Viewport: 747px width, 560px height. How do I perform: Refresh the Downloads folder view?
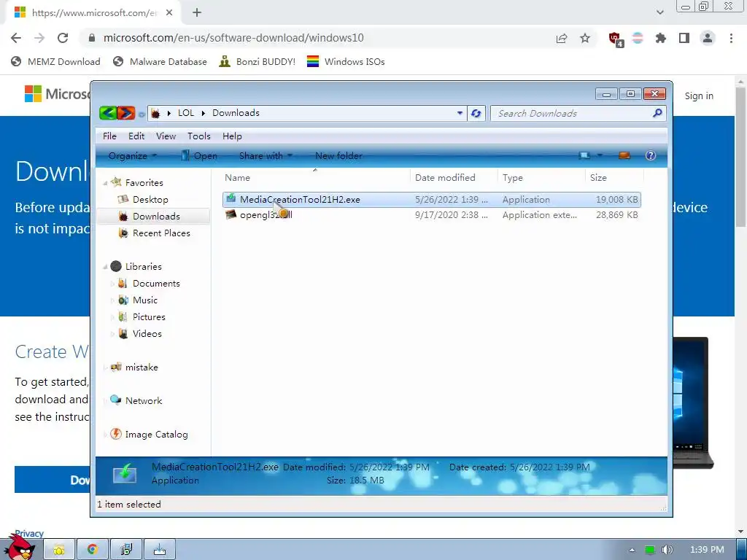coord(476,113)
